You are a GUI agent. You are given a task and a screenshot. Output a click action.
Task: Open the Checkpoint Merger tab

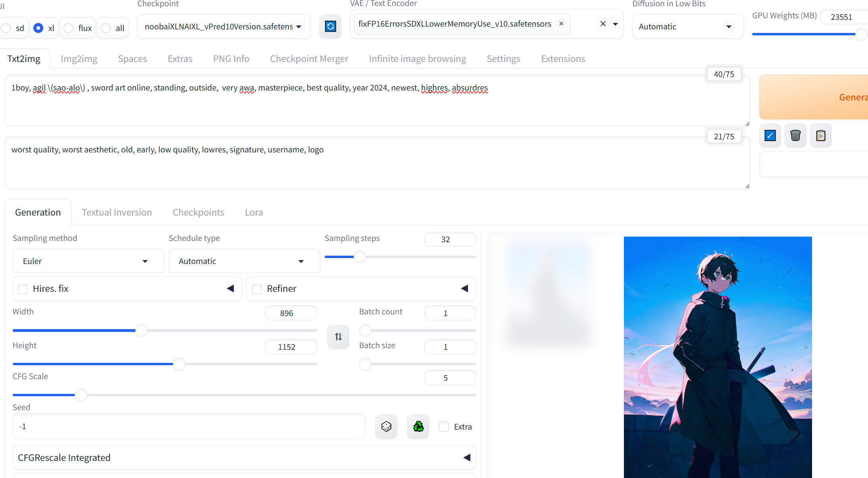tap(309, 59)
